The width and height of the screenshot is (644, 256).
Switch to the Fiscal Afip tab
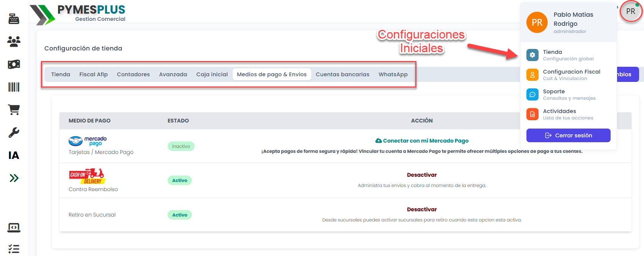[93, 74]
